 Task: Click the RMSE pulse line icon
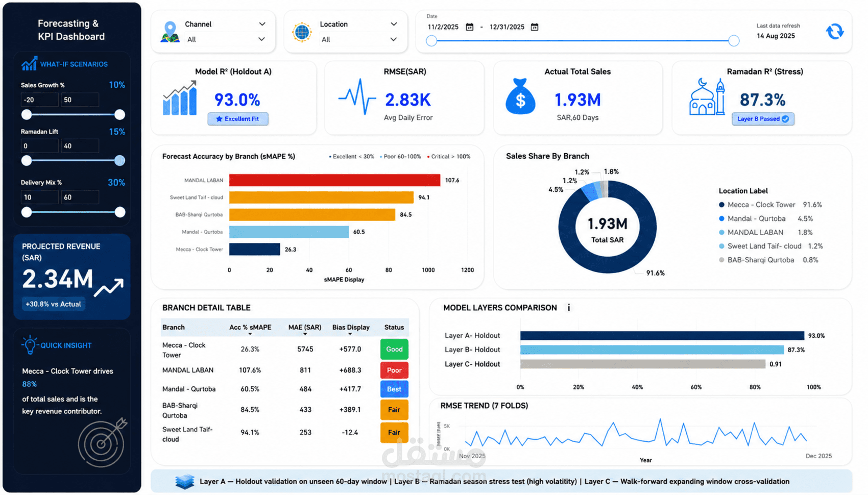pyautogui.click(x=357, y=96)
